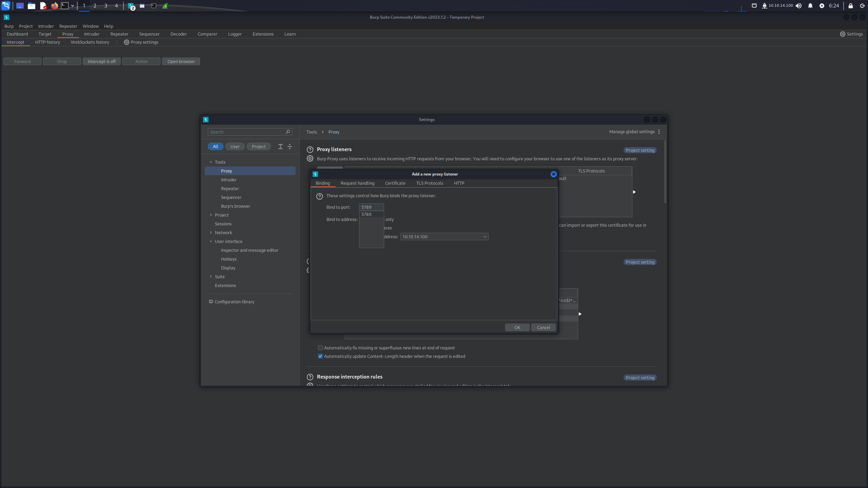Click the Settings search field
The image size is (868, 488).
[x=250, y=132]
